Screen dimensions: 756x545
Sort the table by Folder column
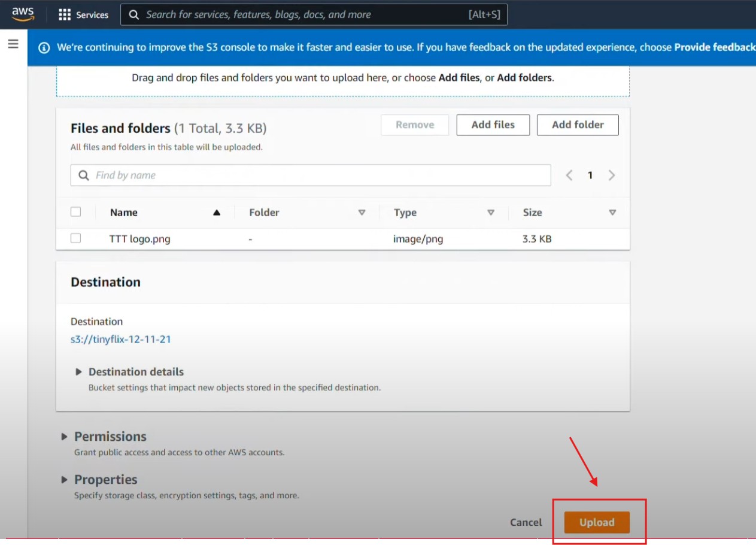coord(362,213)
